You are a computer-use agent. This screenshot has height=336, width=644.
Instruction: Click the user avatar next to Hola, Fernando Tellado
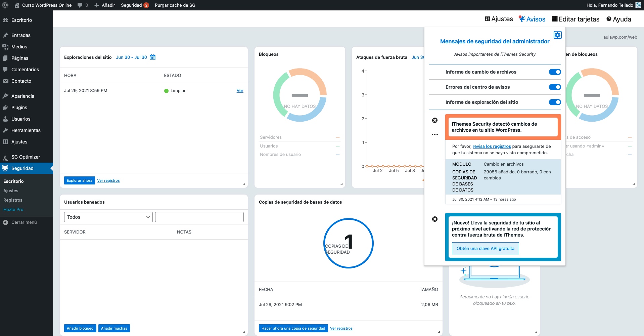coord(638,5)
